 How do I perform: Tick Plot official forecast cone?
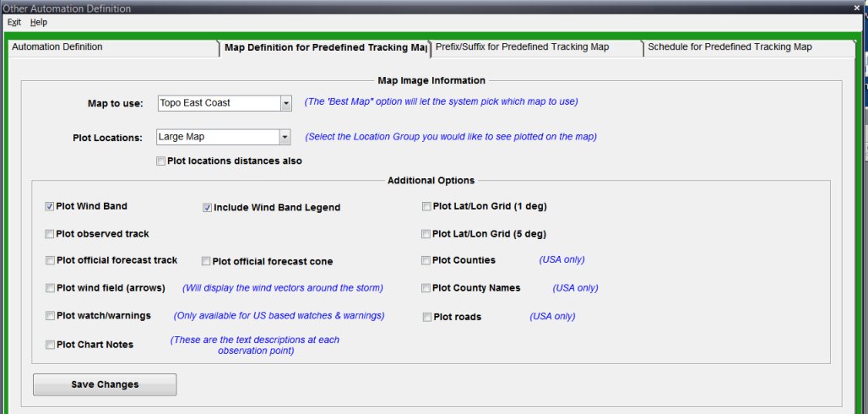point(206,261)
